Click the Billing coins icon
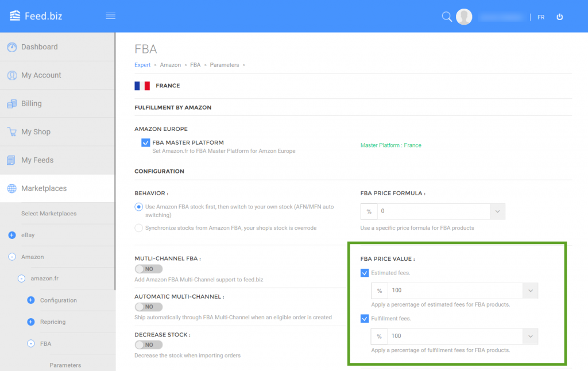 click(x=12, y=103)
